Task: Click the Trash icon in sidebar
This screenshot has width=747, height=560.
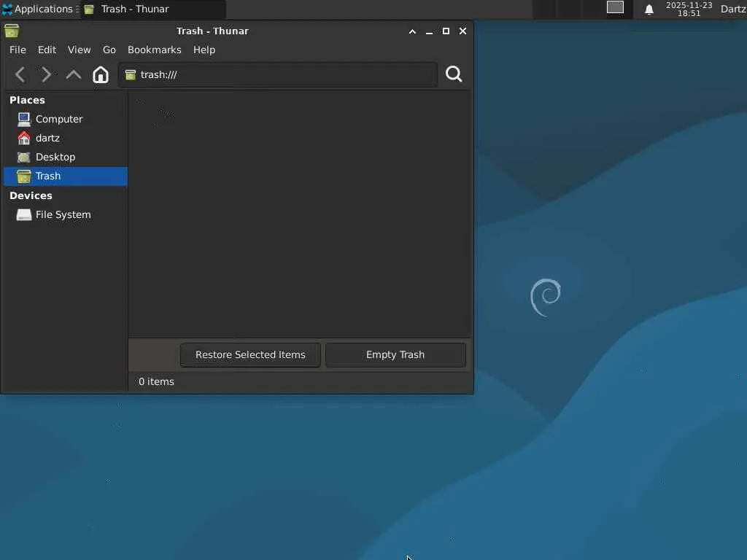Action: tap(24, 176)
